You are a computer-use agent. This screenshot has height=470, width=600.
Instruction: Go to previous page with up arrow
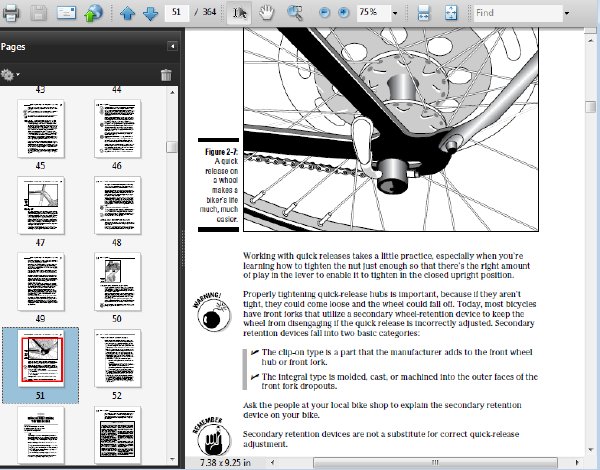(127, 13)
